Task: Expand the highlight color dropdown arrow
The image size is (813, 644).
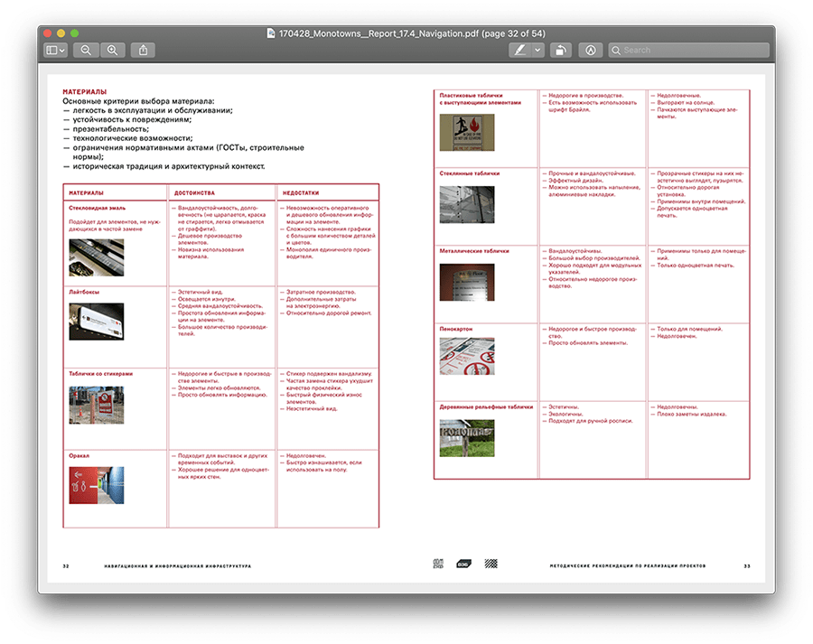Action: tap(537, 51)
